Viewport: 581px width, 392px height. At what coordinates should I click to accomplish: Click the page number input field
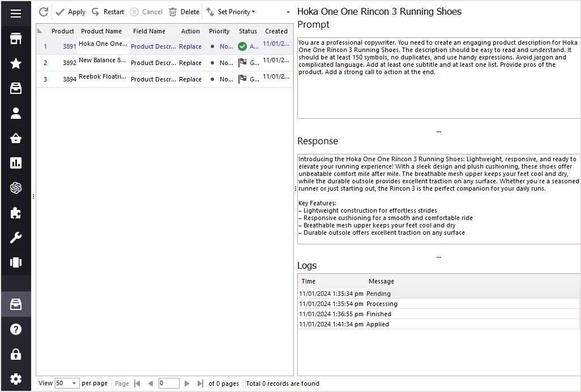(x=168, y=384)
